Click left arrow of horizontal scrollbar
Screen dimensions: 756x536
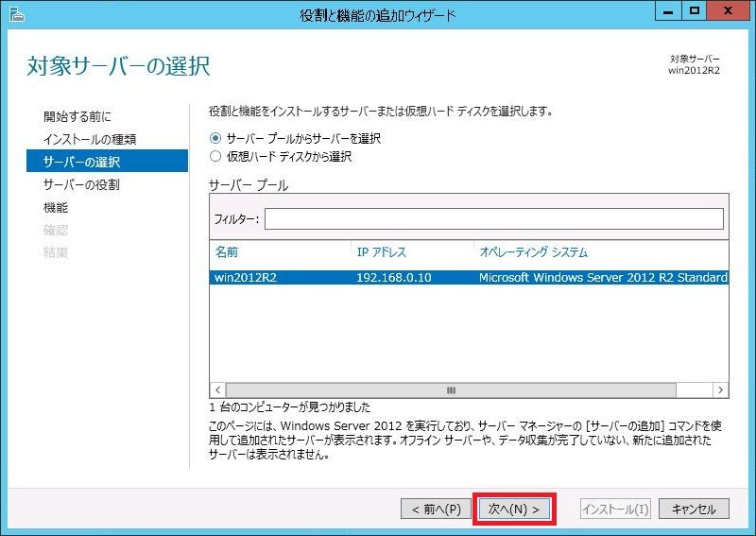(x=218, y=389)
